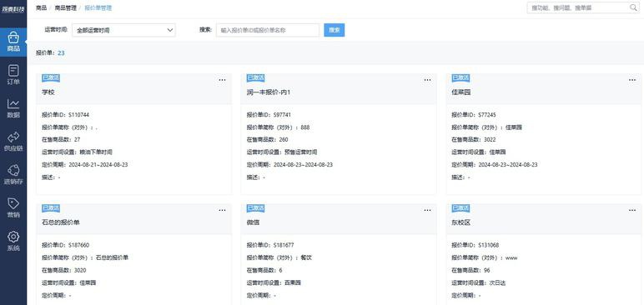Click the 已激活 badge on the 东校区 card
The height and width of the screenshot is (305, 644).
coord(460,208)
